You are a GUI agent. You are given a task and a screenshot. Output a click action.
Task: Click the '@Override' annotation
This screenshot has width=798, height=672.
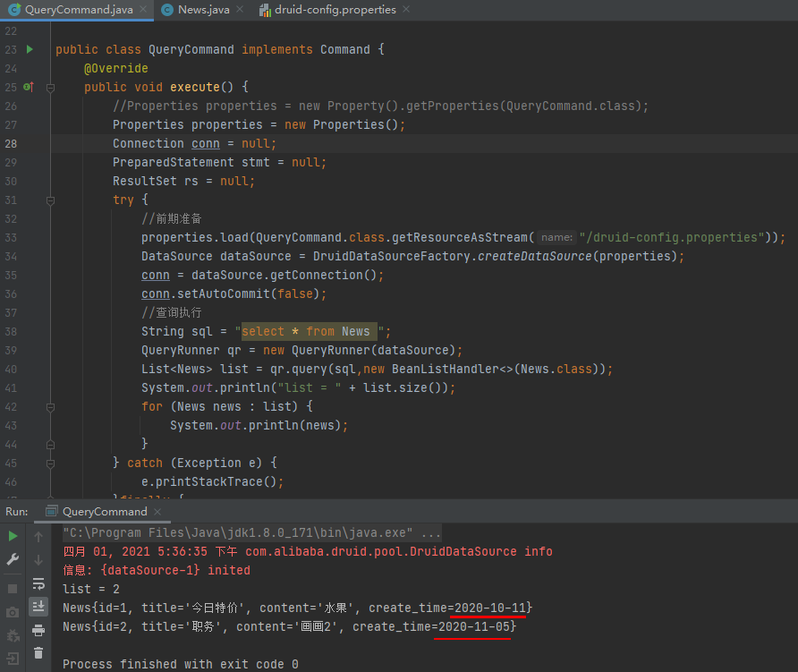(116, 68)
